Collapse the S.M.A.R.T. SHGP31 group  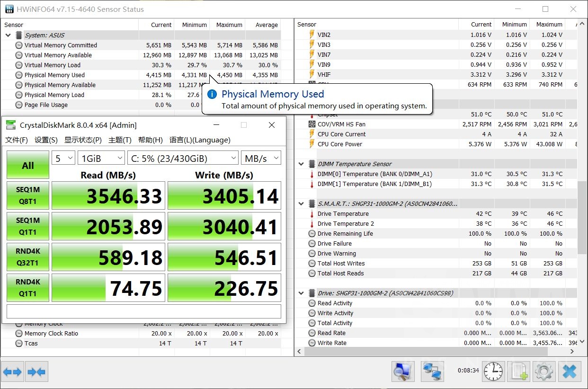[x=301, y=203]
